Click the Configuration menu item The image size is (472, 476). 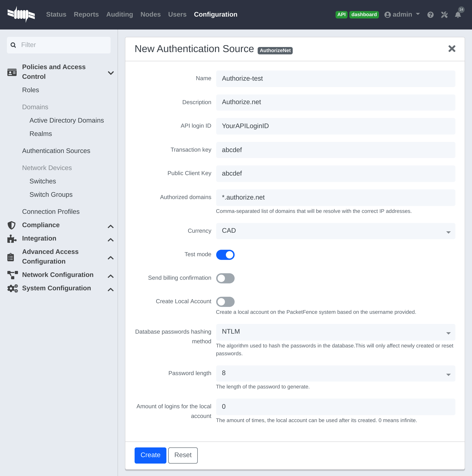pos(215,14)
